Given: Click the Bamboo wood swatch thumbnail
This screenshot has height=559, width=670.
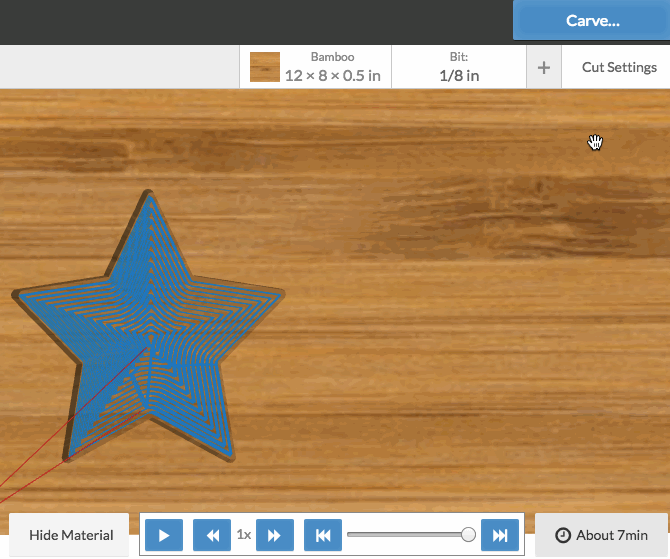Looking at the screenshot, I should point(265,67).
